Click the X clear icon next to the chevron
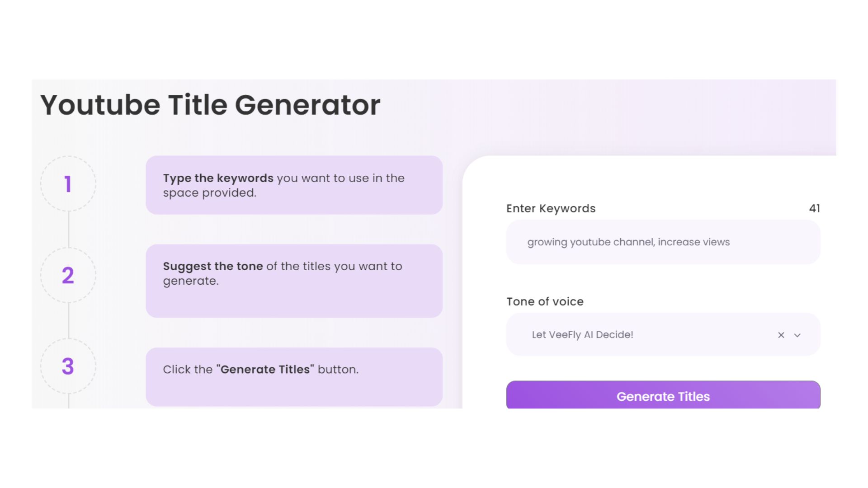The width and height of the screenshot is (868, 488). tap(781, 335)
